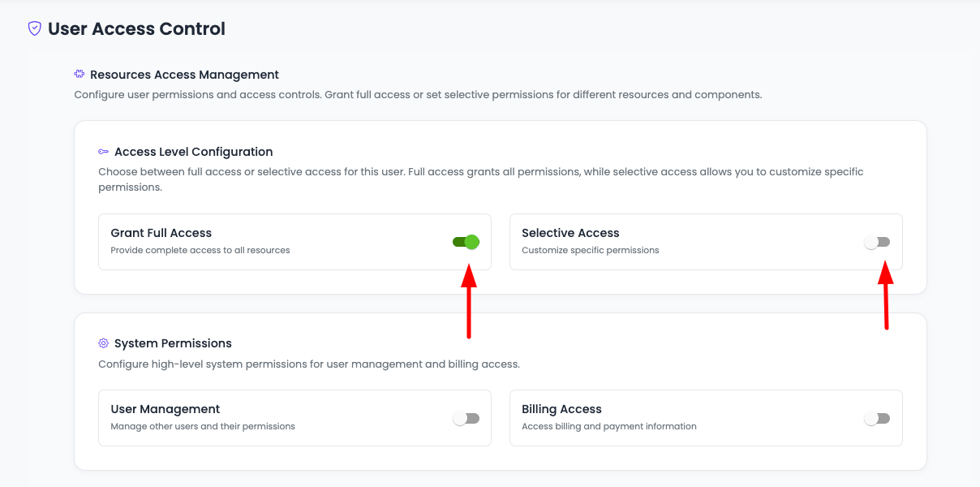Click the Access Level Configuration section title
The width and height of the screenshot is (980, 487).
click(x=193, y=152)
